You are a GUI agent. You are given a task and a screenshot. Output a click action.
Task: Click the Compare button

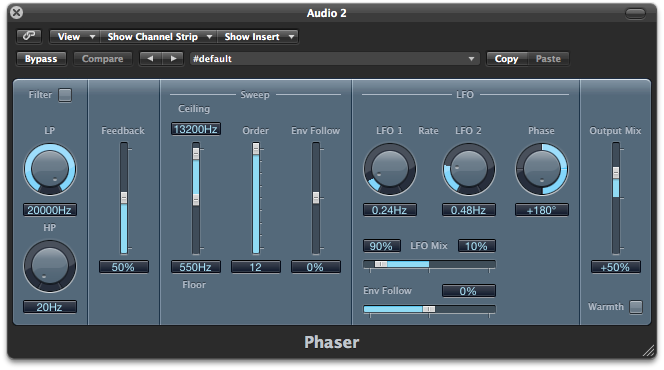[x=102, y=59]
